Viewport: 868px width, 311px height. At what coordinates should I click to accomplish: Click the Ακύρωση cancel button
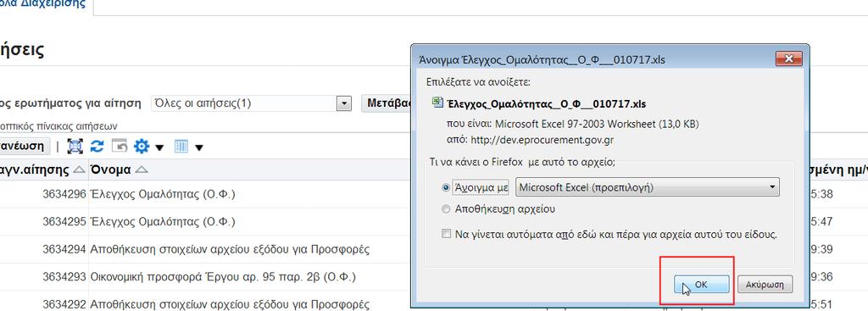765,285
